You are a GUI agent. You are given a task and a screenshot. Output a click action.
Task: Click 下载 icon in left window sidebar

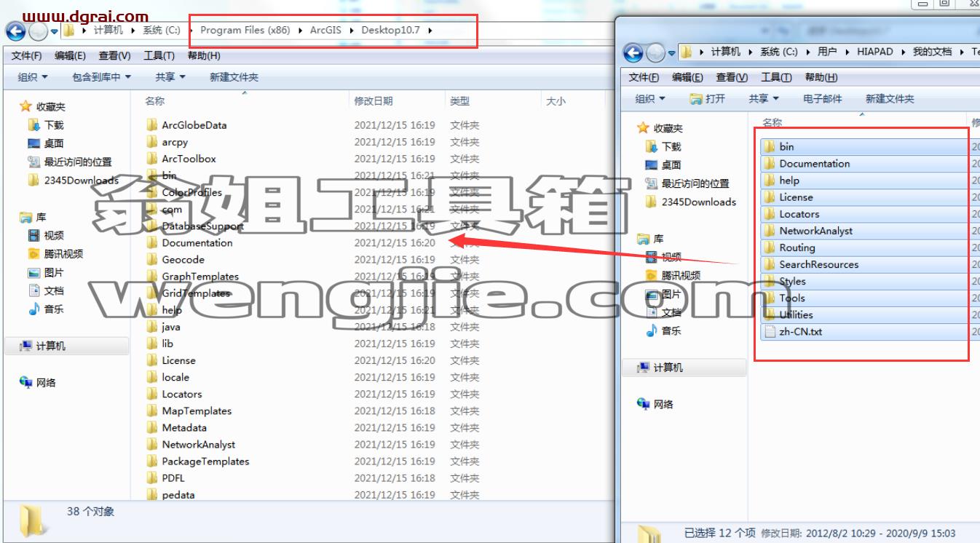(33, 125)
